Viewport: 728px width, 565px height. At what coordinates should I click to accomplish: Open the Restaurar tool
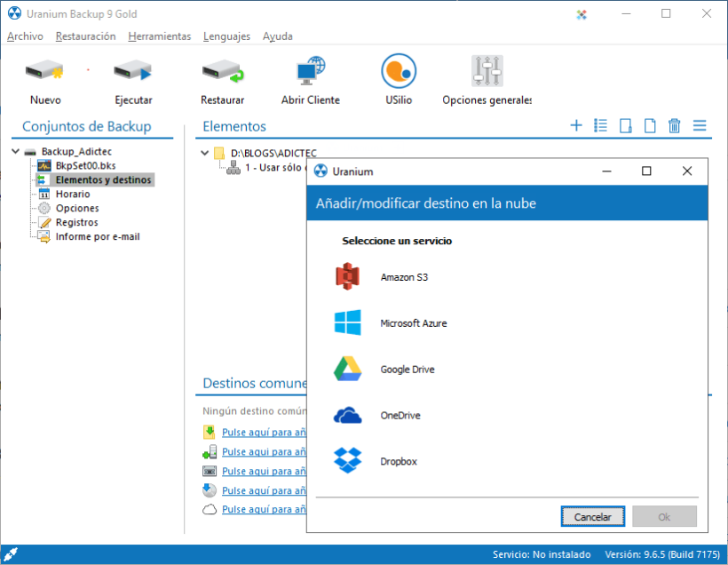click(222, 72)
